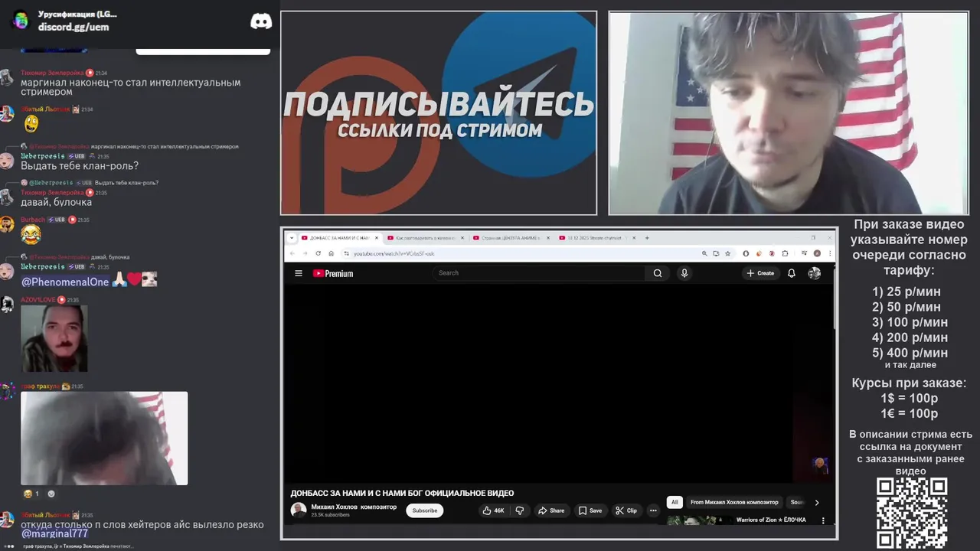Open the tab search dropdown arrow
Screen dimensions: 980x551
[x=292, y=238]
